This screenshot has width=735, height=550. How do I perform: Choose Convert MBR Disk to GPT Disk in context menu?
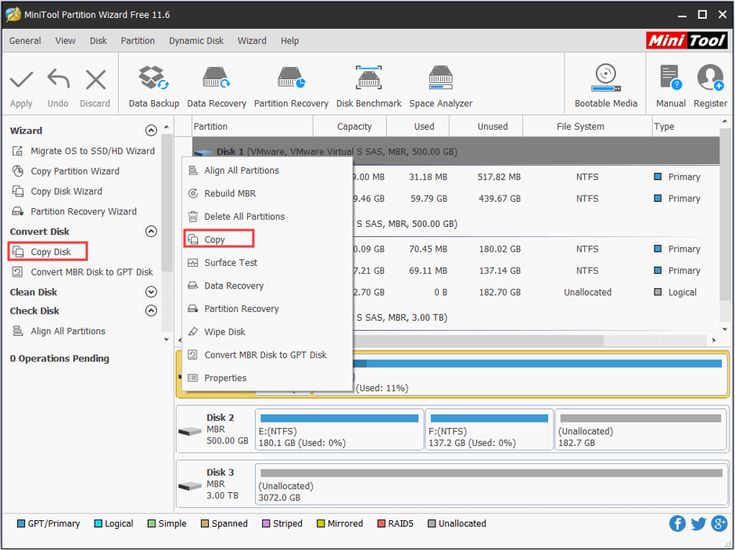tap(267, 355)
